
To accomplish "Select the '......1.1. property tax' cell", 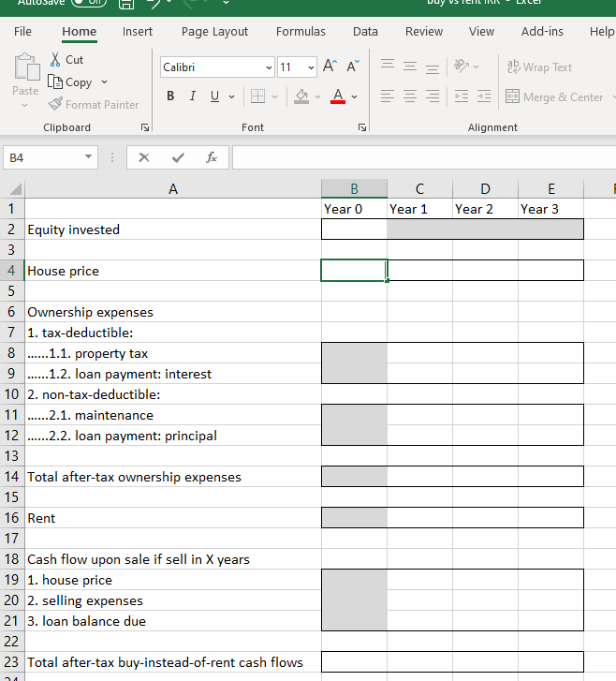I will 173,353.
